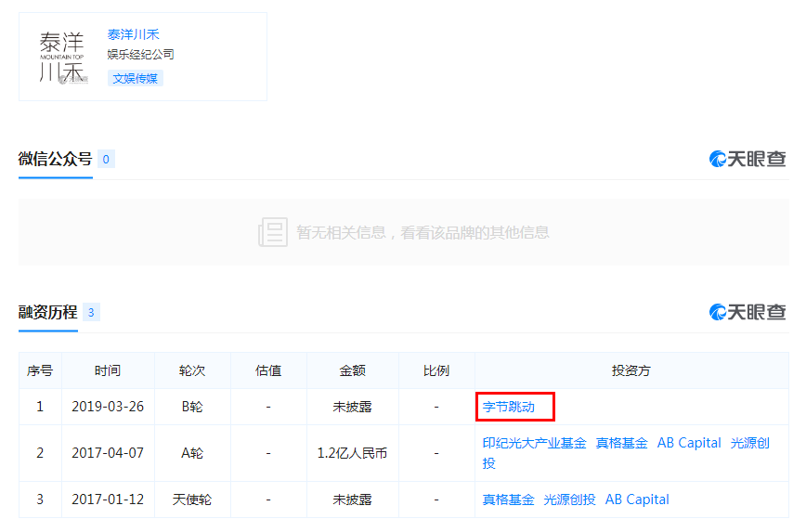Select the 微信公众号 section tab

click(x=55, y=159)
